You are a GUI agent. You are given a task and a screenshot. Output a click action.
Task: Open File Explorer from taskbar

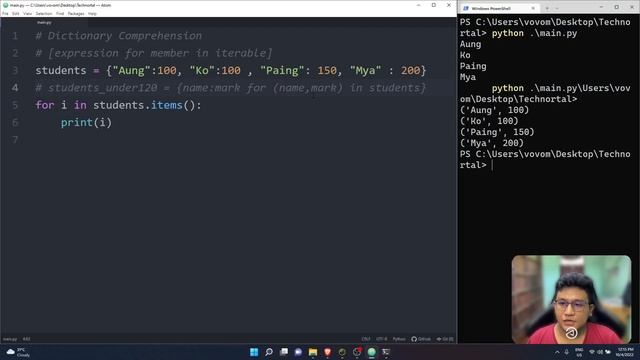[313, 352]
